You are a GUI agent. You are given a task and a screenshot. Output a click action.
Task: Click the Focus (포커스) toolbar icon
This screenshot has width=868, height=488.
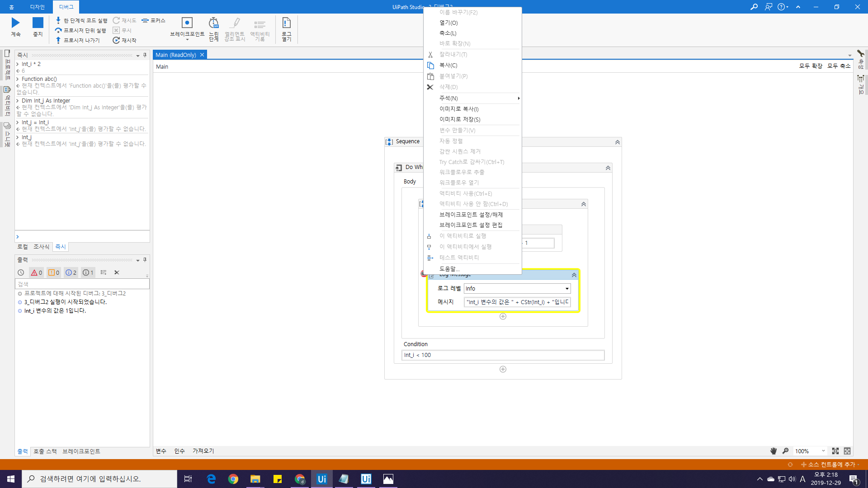tap(145, 20)
